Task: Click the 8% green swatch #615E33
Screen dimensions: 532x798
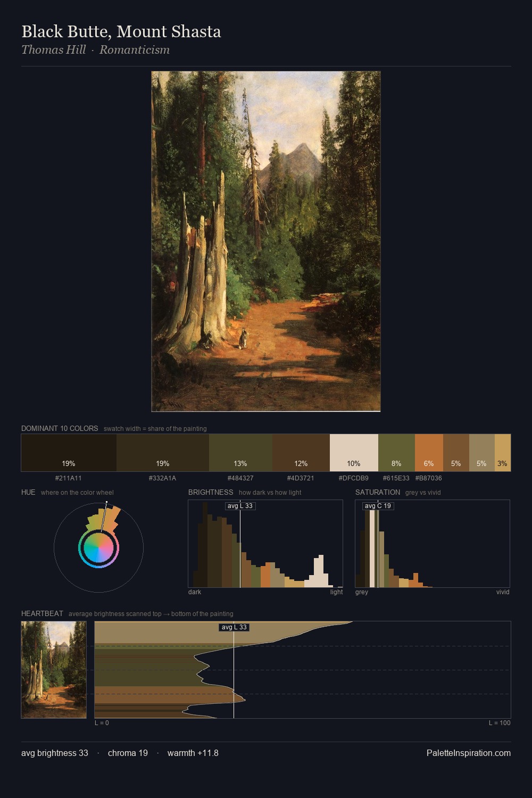Action: click(x=396, y=453)
